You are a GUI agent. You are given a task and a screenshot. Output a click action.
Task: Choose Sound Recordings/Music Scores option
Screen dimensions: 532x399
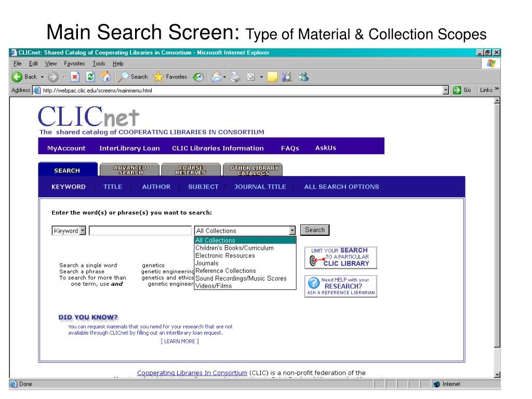click(x=245, y=278)
